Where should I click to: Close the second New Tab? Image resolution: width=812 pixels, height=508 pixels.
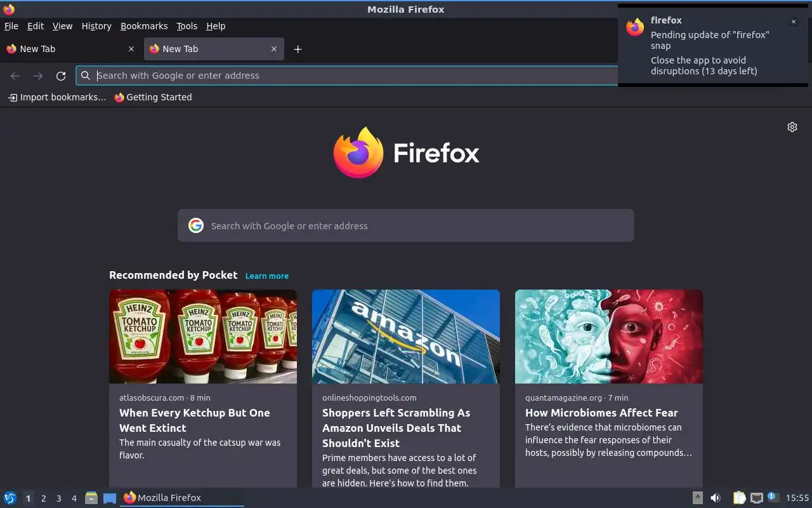274,49
